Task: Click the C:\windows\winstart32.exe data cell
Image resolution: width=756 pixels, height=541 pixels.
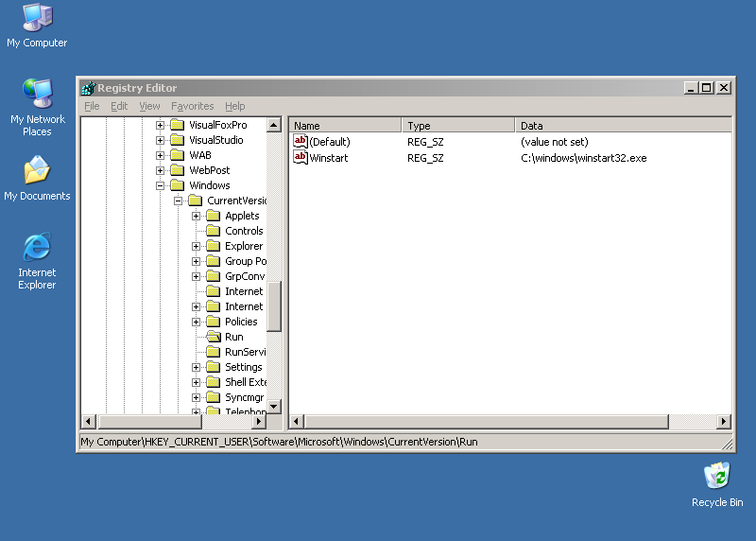Action: [583, 158]
